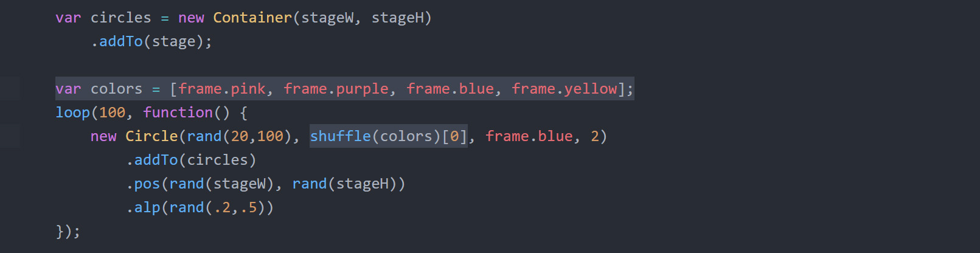The width and height of the screenshot is (980, 253).
Task: Click frame.blue border color in Circle call
Action: (529, 136)
